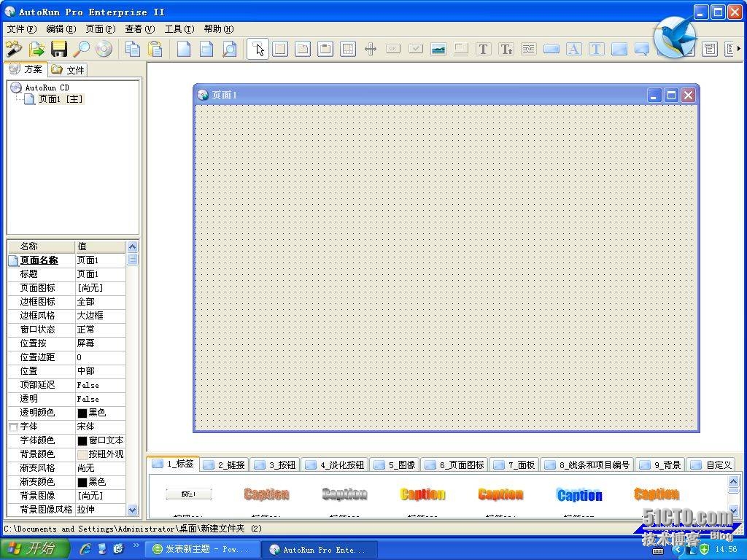This screenshot has width=747, height=560.
Task: Select the Text (T) tool
Action: (x=484, y=49)
